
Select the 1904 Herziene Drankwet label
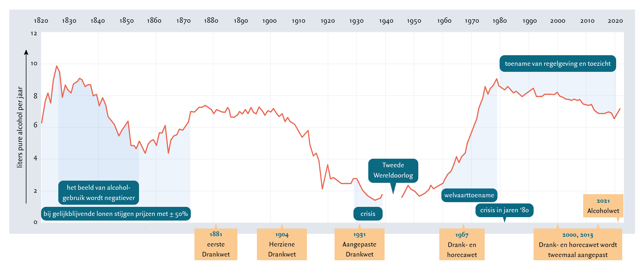click(282, 244)
